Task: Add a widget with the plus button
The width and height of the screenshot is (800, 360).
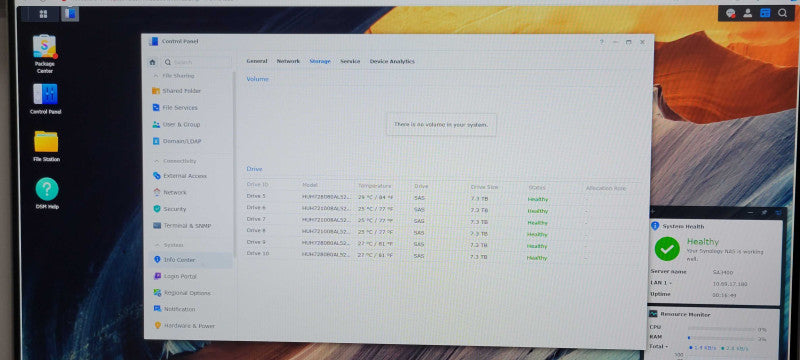Action: pyautogui.click(x=653, y=211)
